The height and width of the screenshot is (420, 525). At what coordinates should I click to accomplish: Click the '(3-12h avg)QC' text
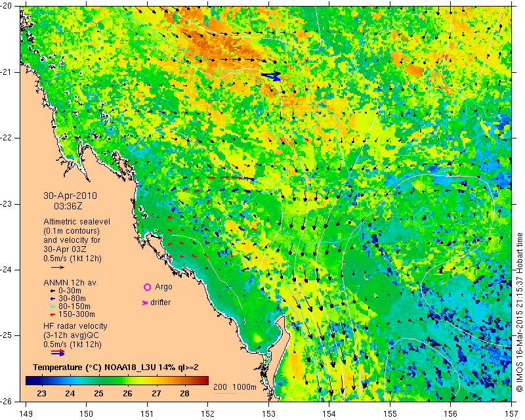point(71,335)
